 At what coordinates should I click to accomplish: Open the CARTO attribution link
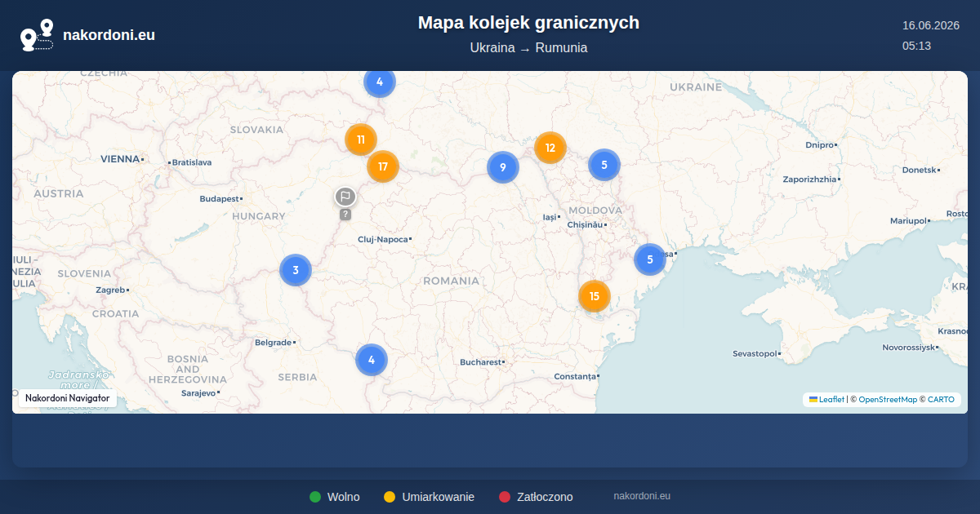[x=941, y=400]
